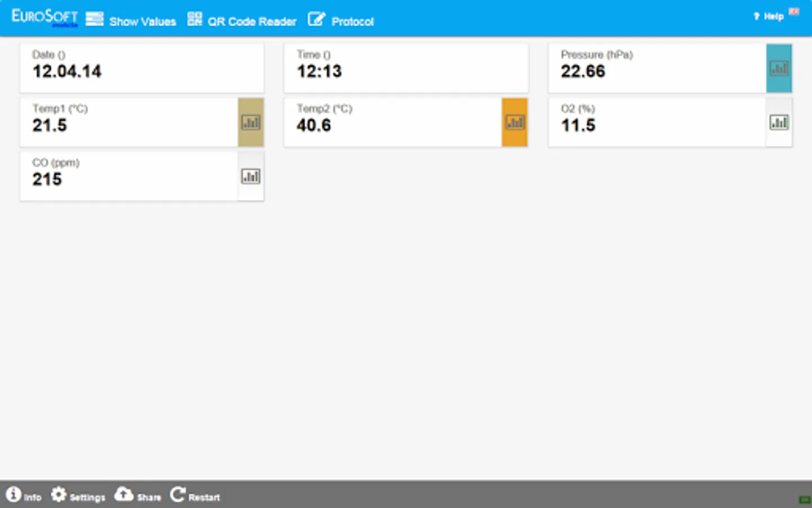Open the Help link
Image resolution: width=812 pixels, height=508 pixels.
pyautogui.click(x=769, y=16)
